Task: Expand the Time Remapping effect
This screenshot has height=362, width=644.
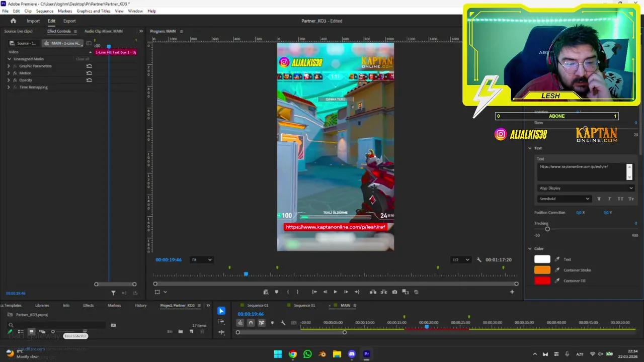Action: 9,87
